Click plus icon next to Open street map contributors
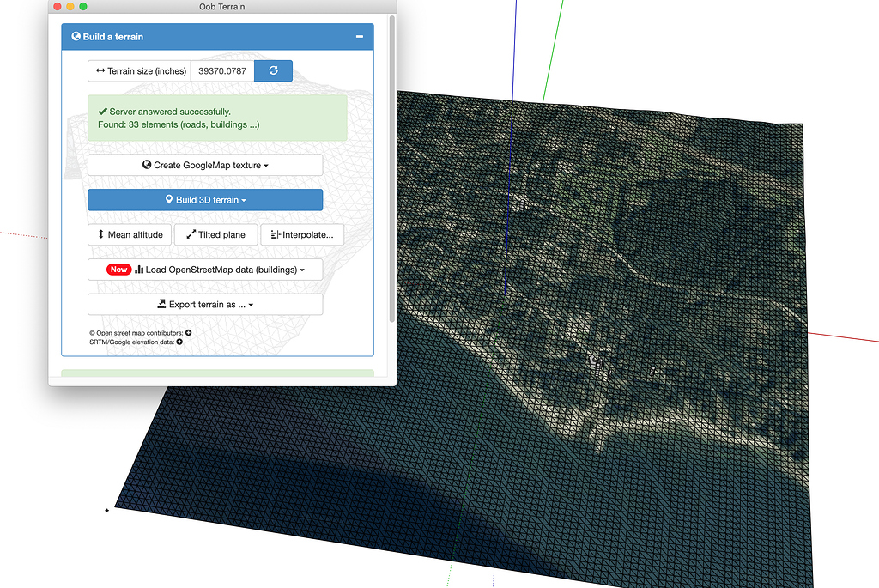 [x=188, y=331]
